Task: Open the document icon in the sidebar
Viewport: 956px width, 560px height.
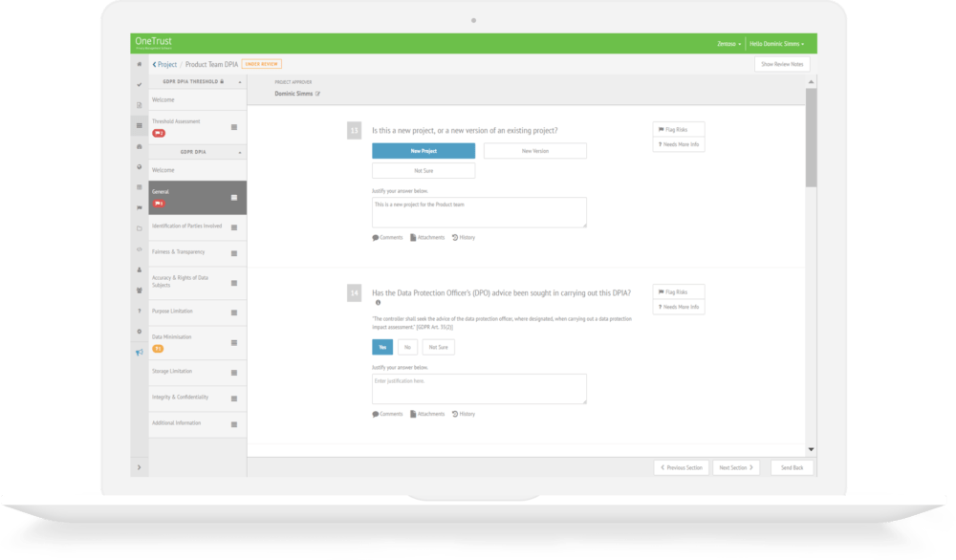Action: 139,105
